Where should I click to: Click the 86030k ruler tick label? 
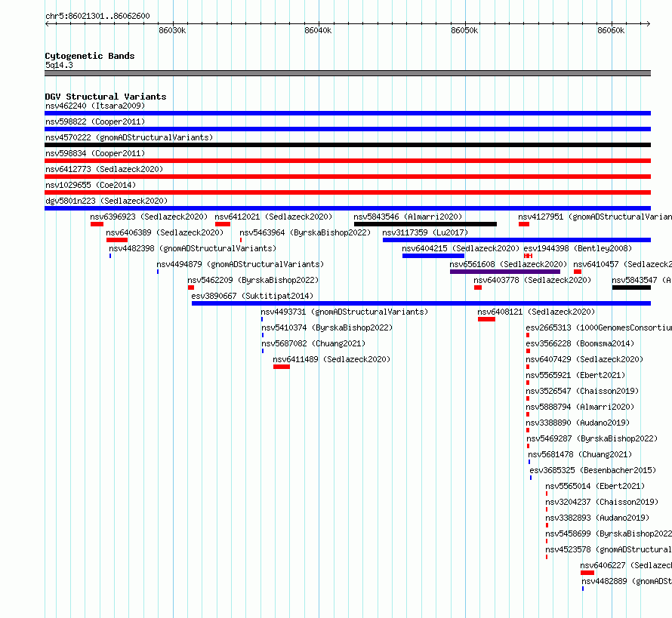coord(172,30)
